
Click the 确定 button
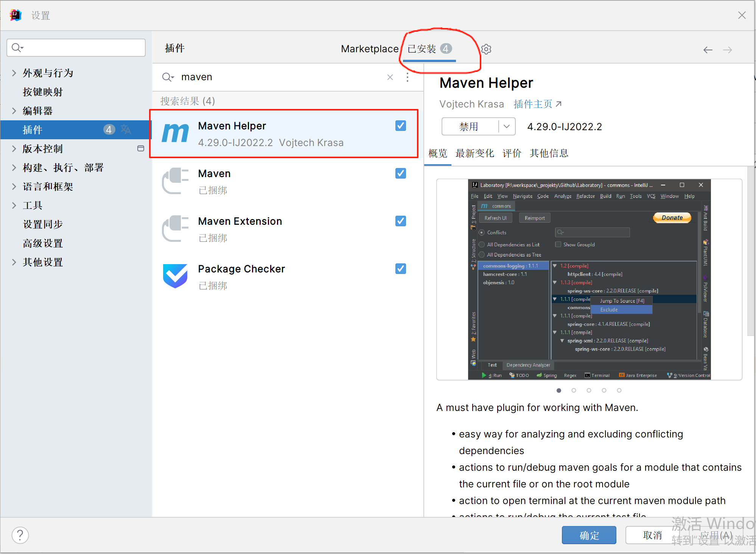click(x=589, y=535)
